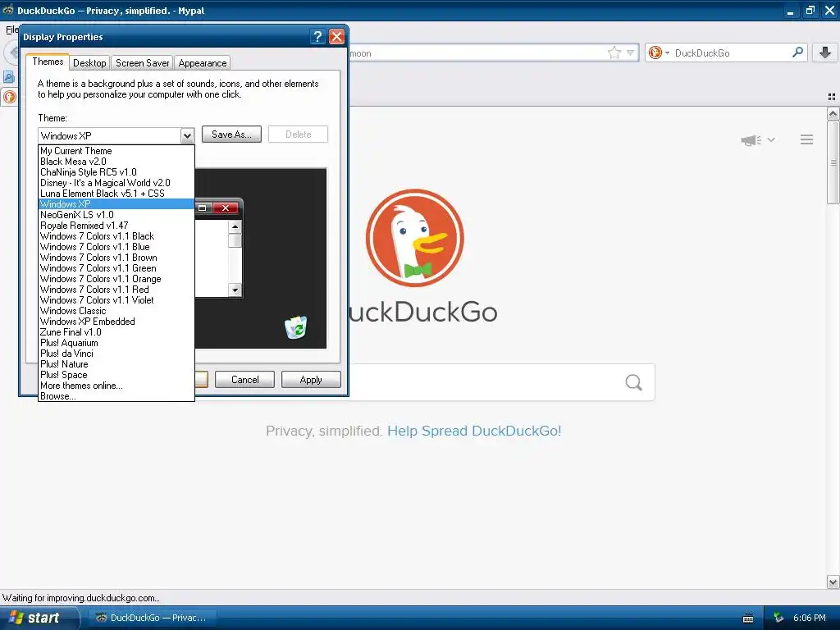Viewport: 840px width, 630px height.
Task: Select Windows Classic theme
Action: (116, 311)
